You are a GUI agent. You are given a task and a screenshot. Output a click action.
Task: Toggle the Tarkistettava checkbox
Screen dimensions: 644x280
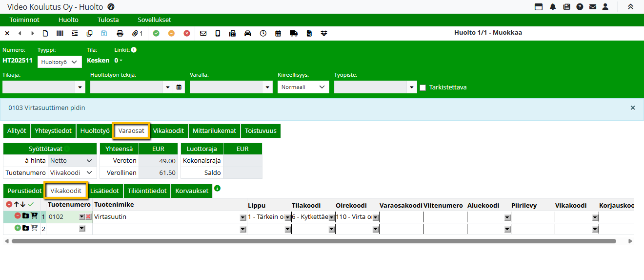(x=423, y=87)
